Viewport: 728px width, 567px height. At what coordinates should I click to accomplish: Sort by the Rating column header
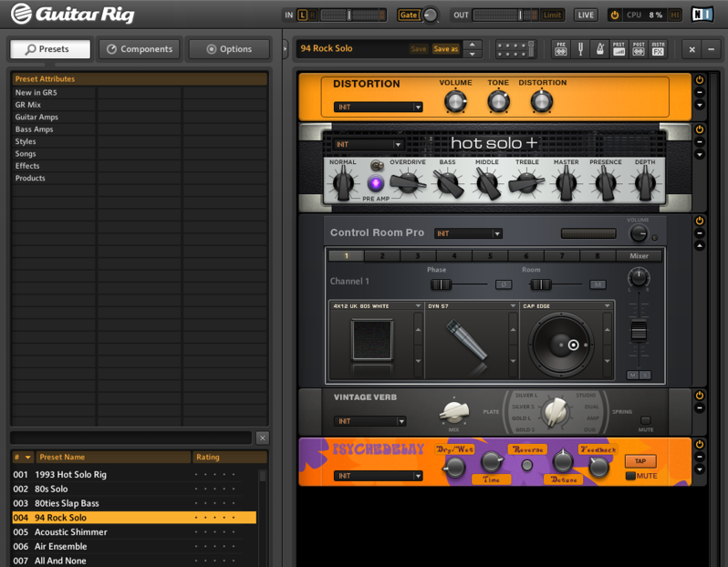tap(229, 457)
